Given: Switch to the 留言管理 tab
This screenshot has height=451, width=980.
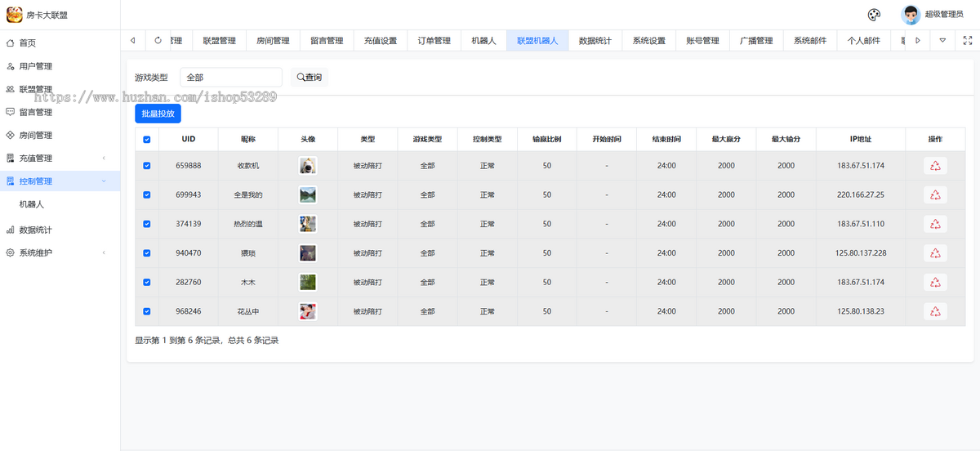Looking at the screenshot, I should [327, 40].
